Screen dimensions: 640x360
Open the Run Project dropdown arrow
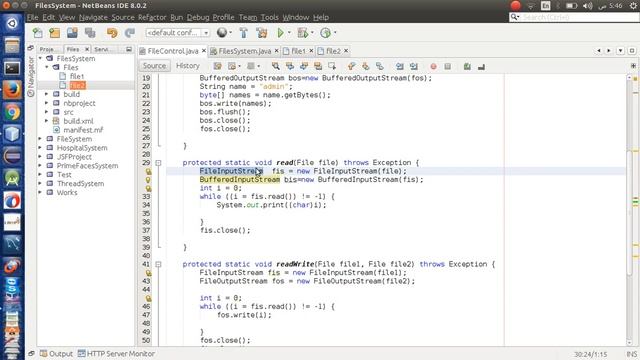tap(289, 33)
